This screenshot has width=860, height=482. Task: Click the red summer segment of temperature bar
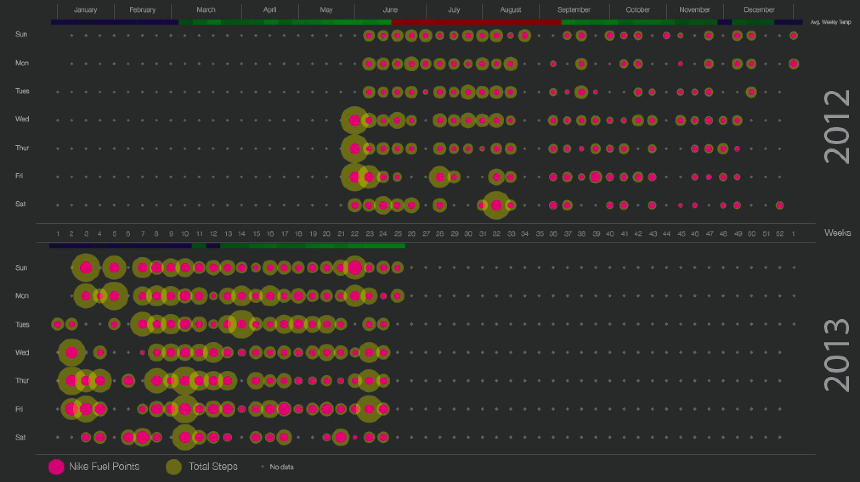476,21
